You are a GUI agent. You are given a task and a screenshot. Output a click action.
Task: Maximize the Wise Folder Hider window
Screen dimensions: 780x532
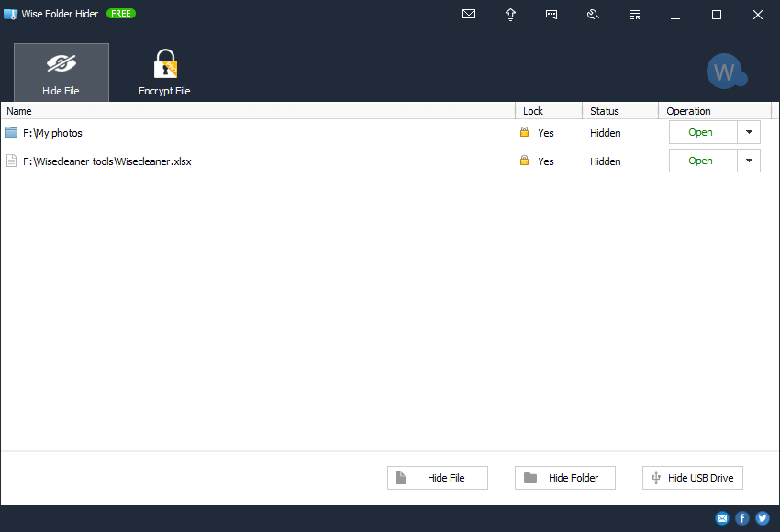tap(717, 15)
